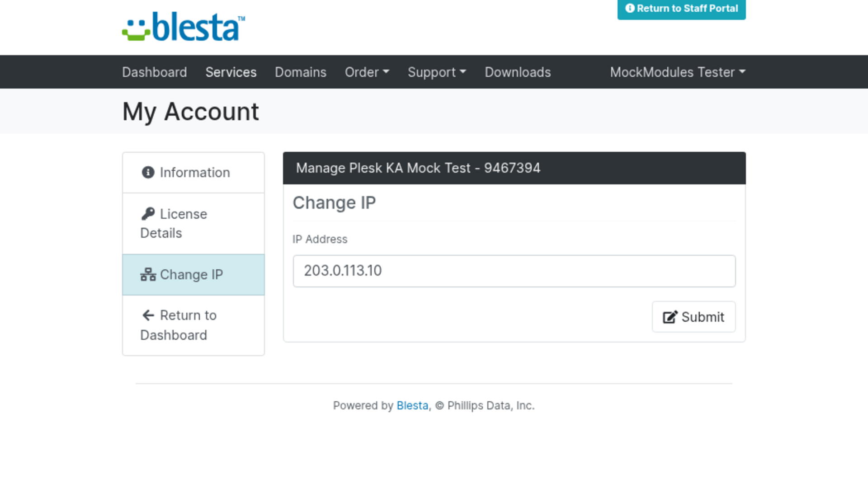Viewport: 868px width, 488px height.
Task: Open the MockModules Tester account menu
Action: [678, 72]
